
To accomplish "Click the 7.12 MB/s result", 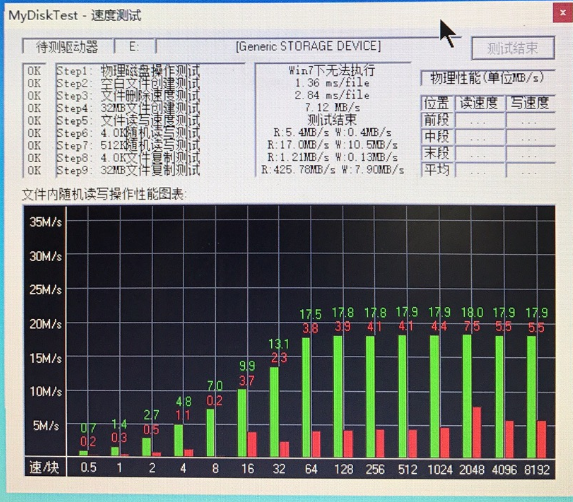I will [x=333, y=108].
